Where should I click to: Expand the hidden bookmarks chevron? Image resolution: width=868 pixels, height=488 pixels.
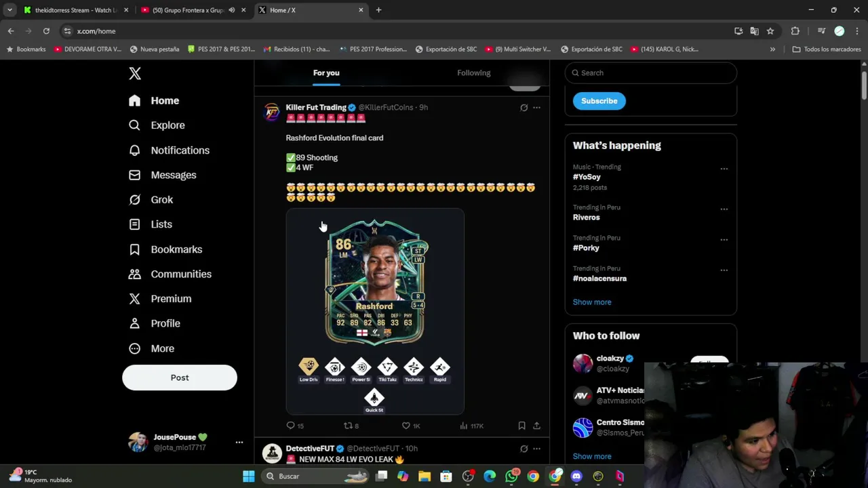772,49
